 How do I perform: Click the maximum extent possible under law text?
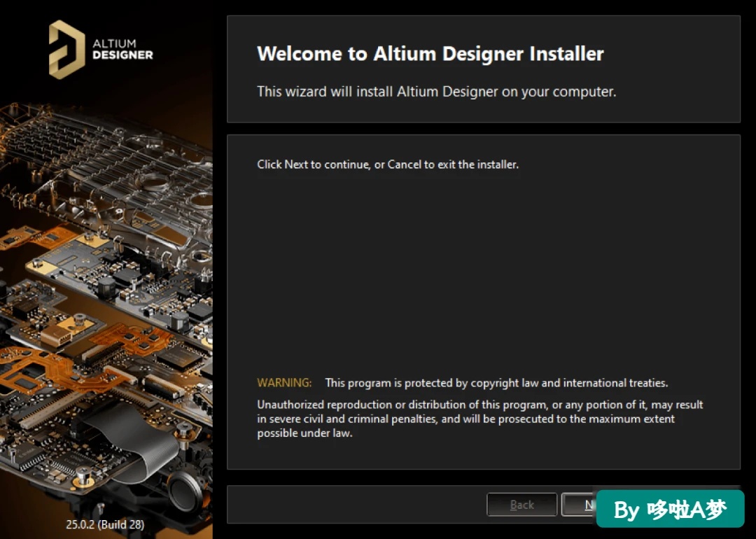[x=465, y=426]
